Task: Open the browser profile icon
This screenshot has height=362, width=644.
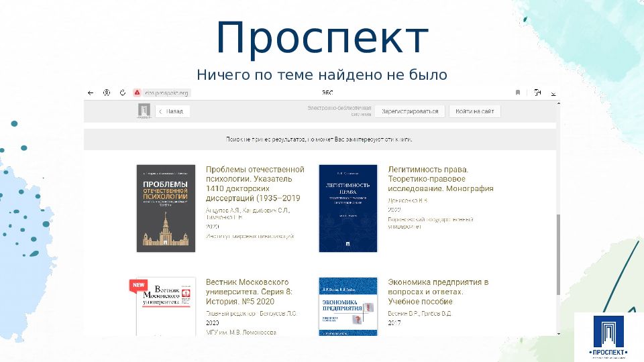Action: point(107,93)
